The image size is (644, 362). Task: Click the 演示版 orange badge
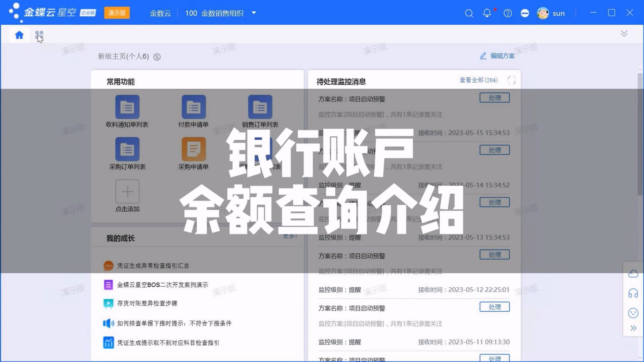click(x=117, y=13)
